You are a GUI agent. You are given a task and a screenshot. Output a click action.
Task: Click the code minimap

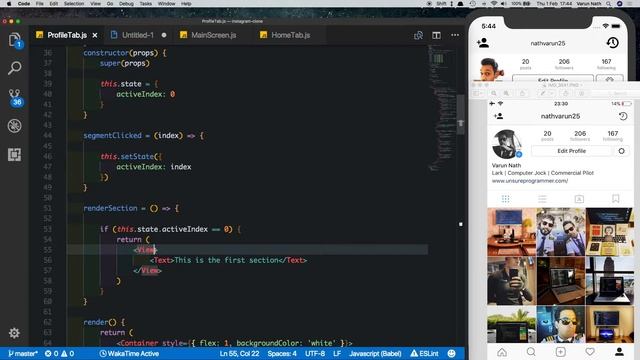pos(442,108)
